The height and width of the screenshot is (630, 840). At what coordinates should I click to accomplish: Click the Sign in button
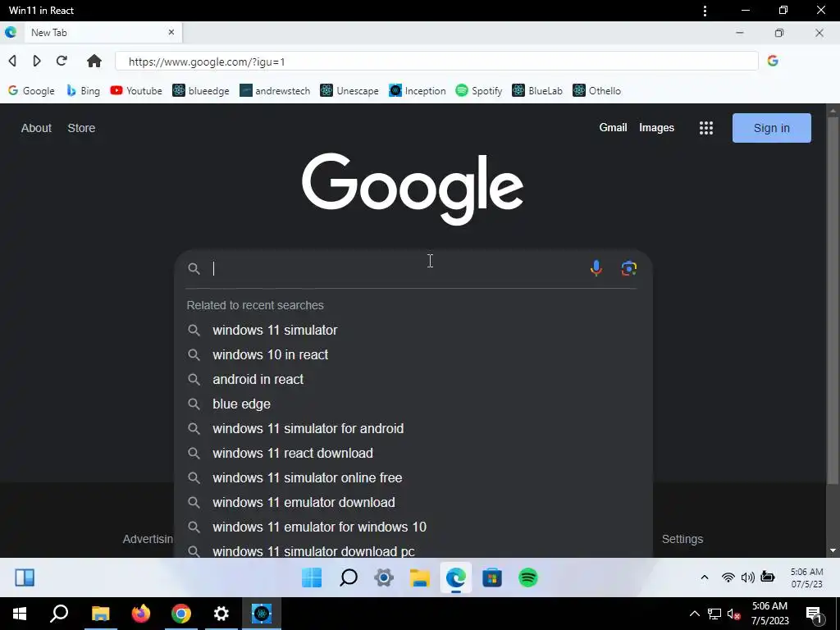point(771,128)
